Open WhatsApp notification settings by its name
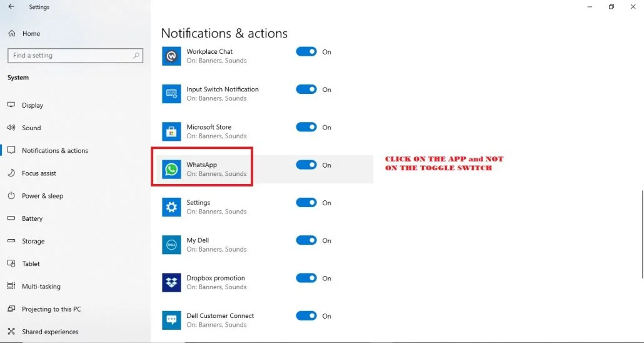This screenshot has height=343, width=644. (202, 165)
